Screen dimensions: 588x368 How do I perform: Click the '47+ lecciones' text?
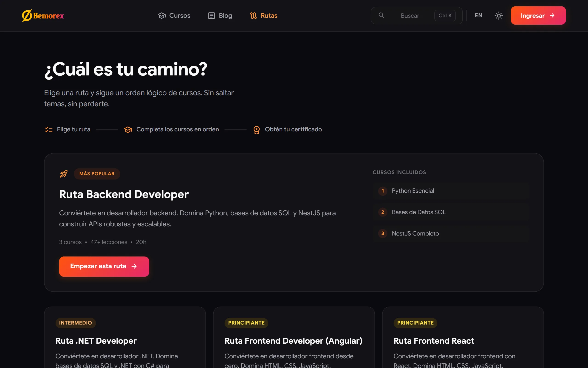tap(109, 242)
